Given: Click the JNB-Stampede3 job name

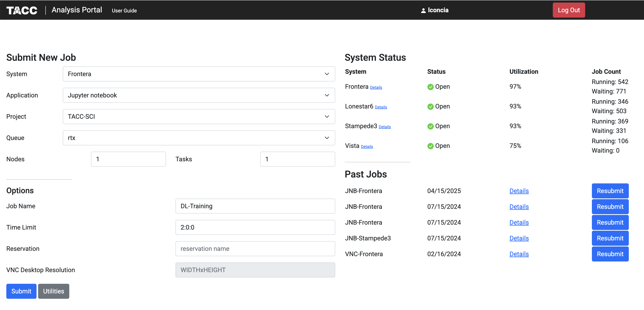Looking at the screenshot, I should point(368,238).
